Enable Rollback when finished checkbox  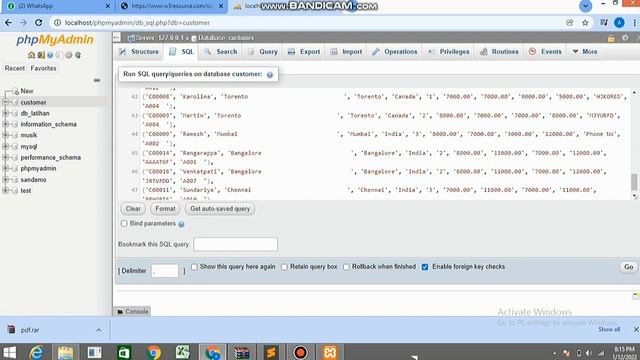click(347, 267)
